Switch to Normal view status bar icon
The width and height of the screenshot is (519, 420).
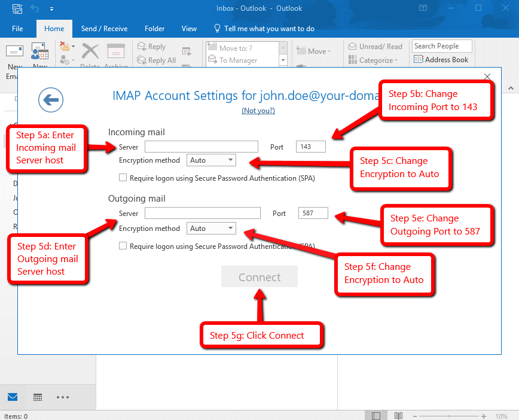(376, 416)
